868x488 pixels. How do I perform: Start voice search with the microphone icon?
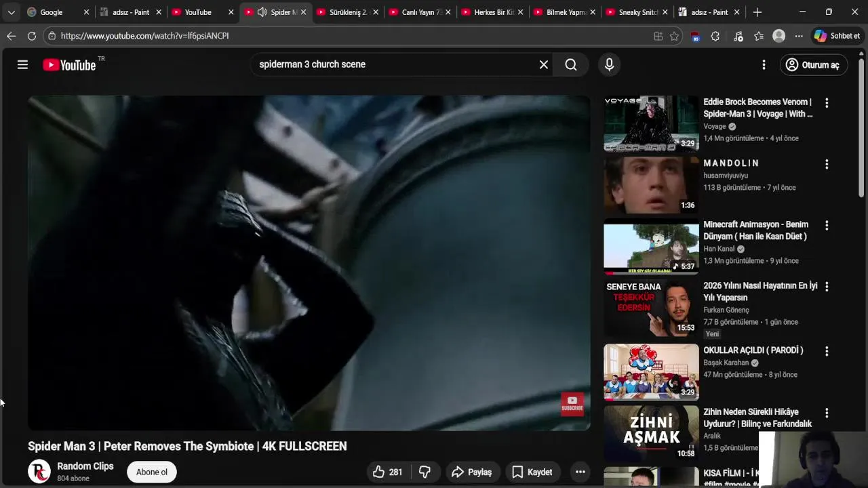[x=609, y=64]
